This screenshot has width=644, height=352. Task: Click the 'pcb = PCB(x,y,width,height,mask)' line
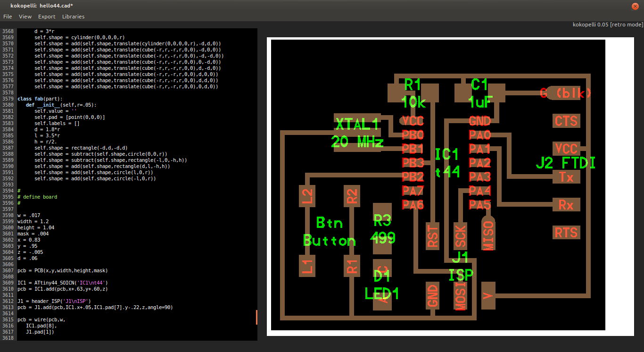click(63, 270)
